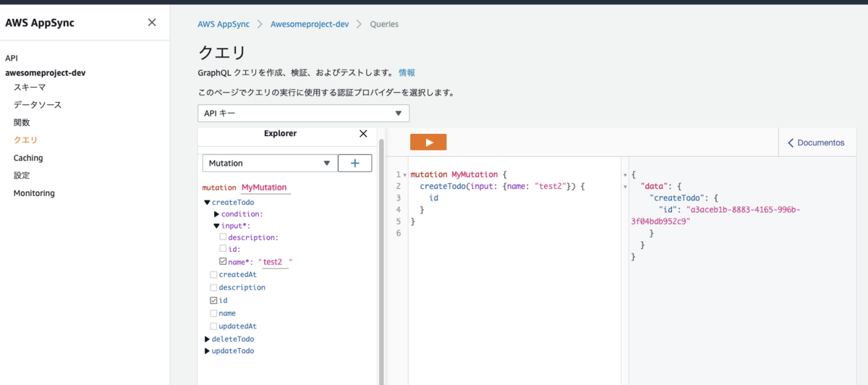Edit the test2 name value field

[276, 262]
